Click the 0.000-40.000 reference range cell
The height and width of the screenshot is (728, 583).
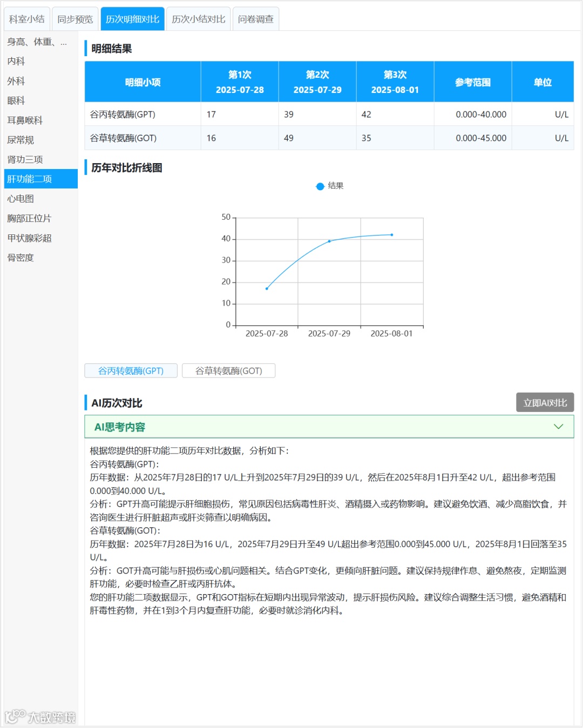tap(473, 114)
